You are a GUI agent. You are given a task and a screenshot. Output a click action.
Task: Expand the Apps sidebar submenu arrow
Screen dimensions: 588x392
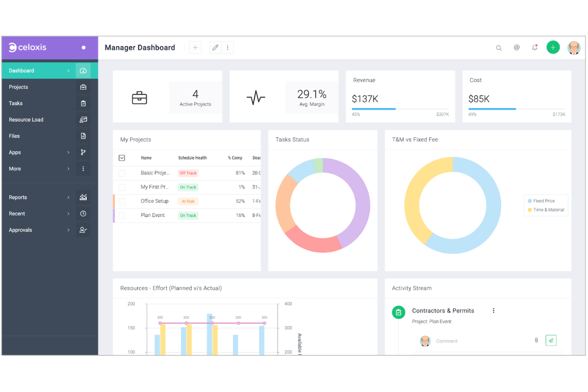[68, 153]
